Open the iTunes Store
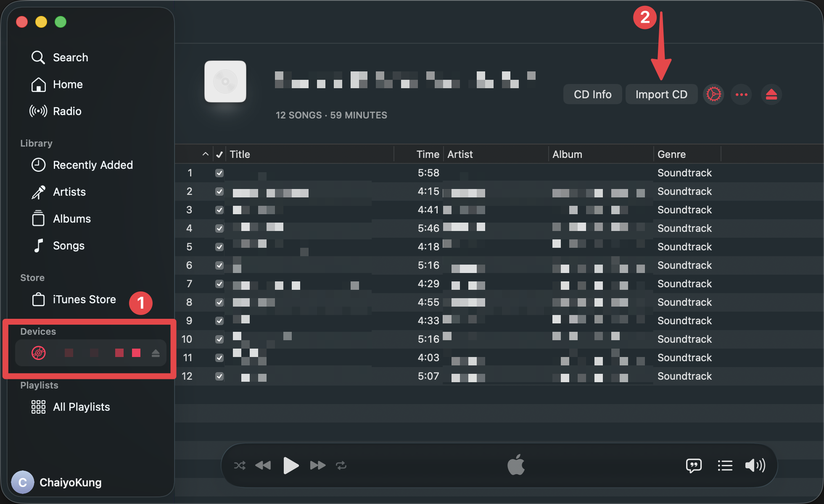 (84, 299)
